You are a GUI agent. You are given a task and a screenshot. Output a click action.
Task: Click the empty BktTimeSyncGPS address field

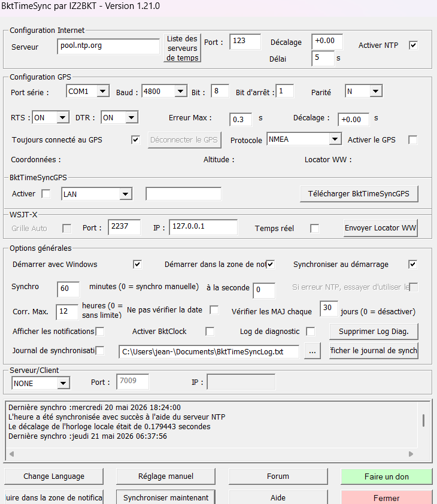coord(183,194)
